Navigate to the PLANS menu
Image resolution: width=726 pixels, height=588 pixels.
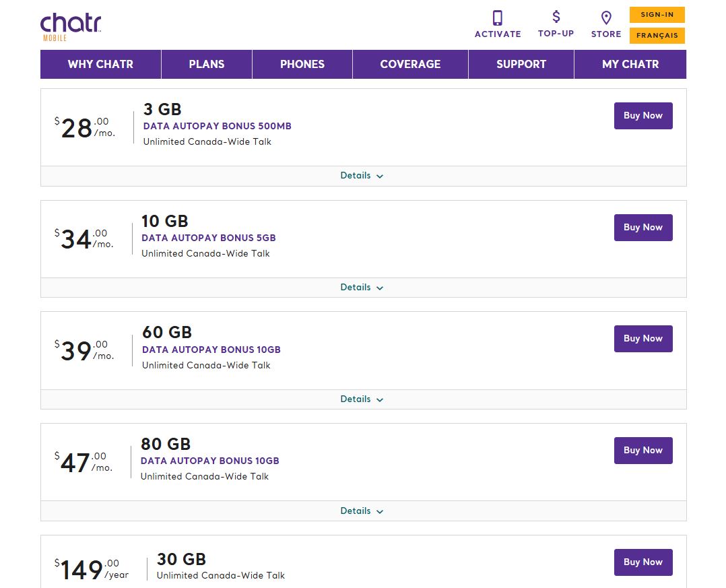click(x=206, y=64)
